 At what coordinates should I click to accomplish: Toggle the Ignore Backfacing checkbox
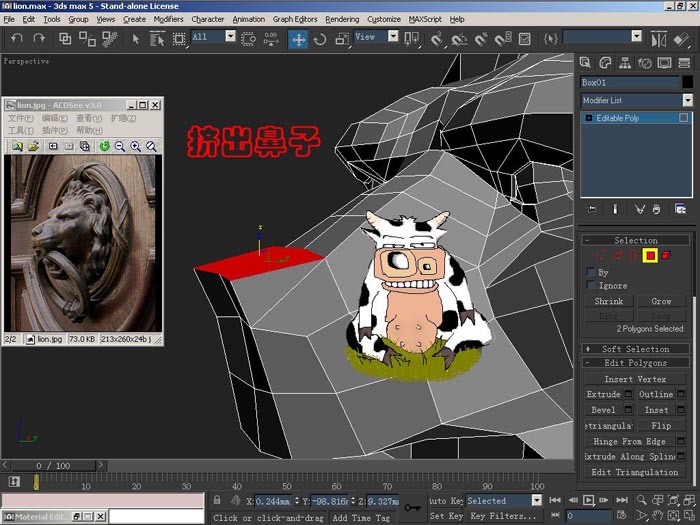click(591, 284)
